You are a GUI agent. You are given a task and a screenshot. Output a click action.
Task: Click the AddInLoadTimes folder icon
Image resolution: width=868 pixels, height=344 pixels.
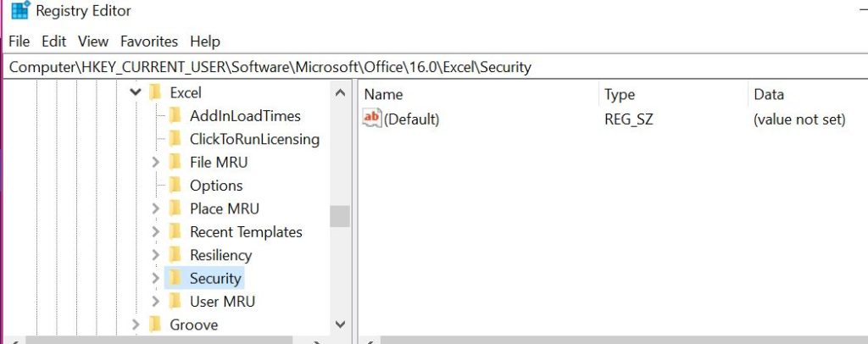175,115
